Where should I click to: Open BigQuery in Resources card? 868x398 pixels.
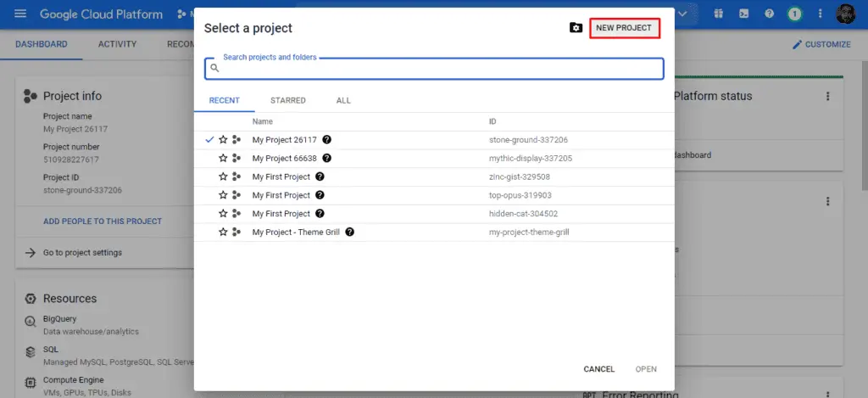60,319
